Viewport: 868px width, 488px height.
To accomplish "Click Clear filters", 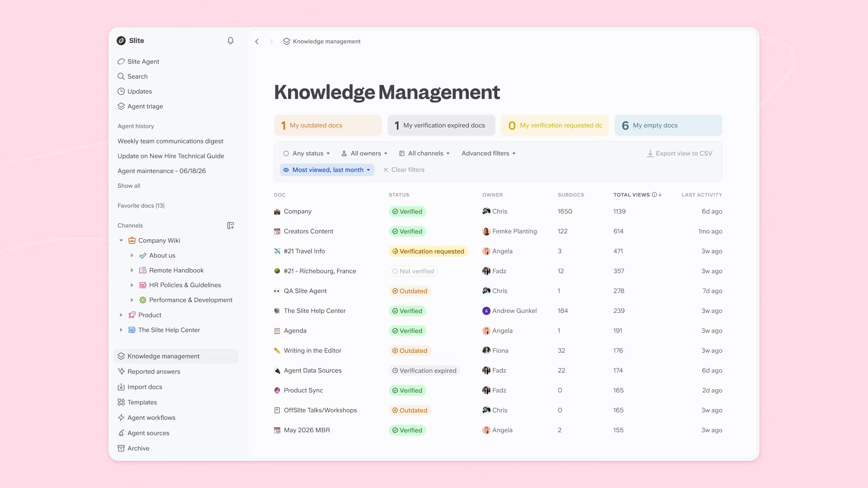I will [x=404, y=170].
